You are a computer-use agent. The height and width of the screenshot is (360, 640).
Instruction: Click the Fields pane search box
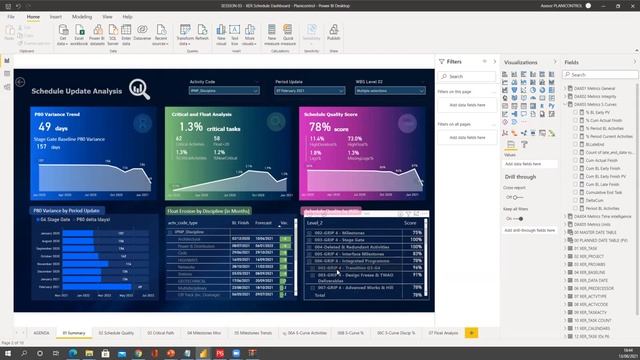pos(600,75)
